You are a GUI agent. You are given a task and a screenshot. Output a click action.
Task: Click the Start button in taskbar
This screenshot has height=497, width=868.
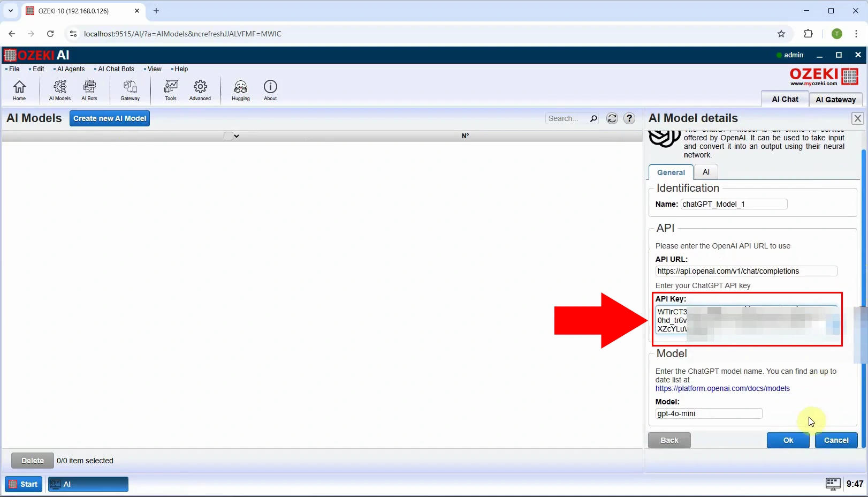[x=24, y=484]
